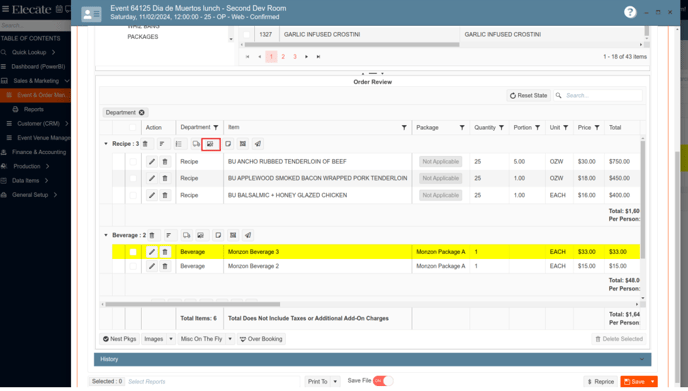Open the Save button dropdown arrow

[652, 382]
